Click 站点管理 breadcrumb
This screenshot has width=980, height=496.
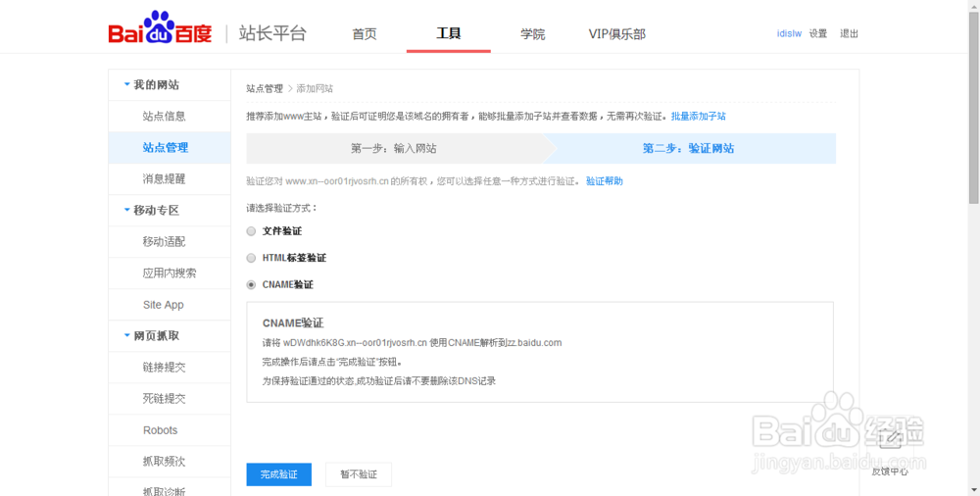click(265, 89)
